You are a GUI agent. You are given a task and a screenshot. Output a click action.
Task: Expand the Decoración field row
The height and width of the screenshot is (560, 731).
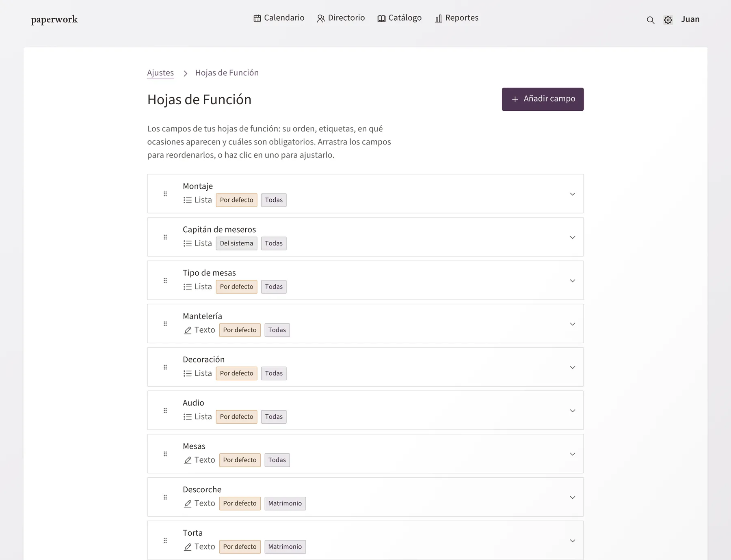573,367
